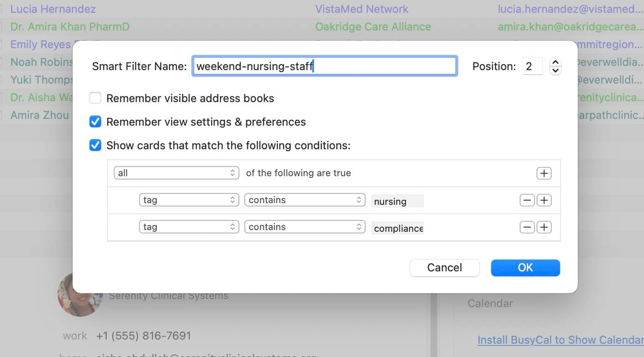Click the Position number field
Screen dimensions: 644x357
532,66
